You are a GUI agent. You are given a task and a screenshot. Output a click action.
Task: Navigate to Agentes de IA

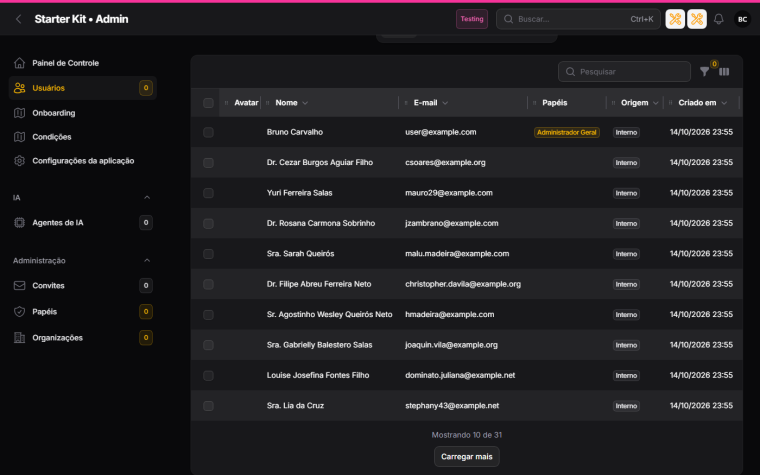82,222
